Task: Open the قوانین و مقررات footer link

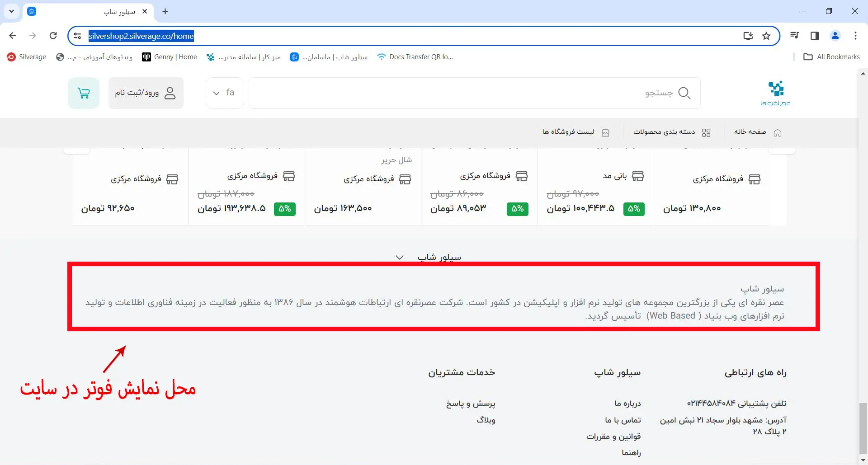Action: pyautogui.click(x=613, y=437)
